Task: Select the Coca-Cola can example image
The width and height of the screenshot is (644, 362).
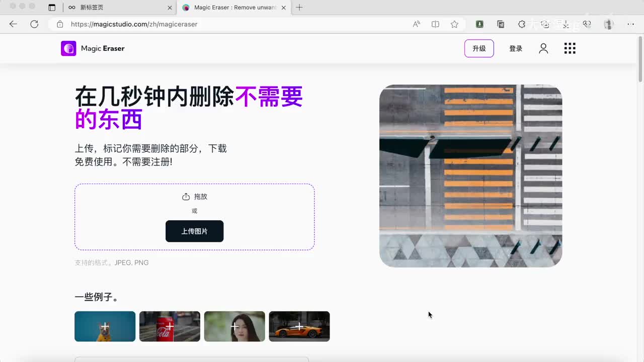Action: point(170,326)
